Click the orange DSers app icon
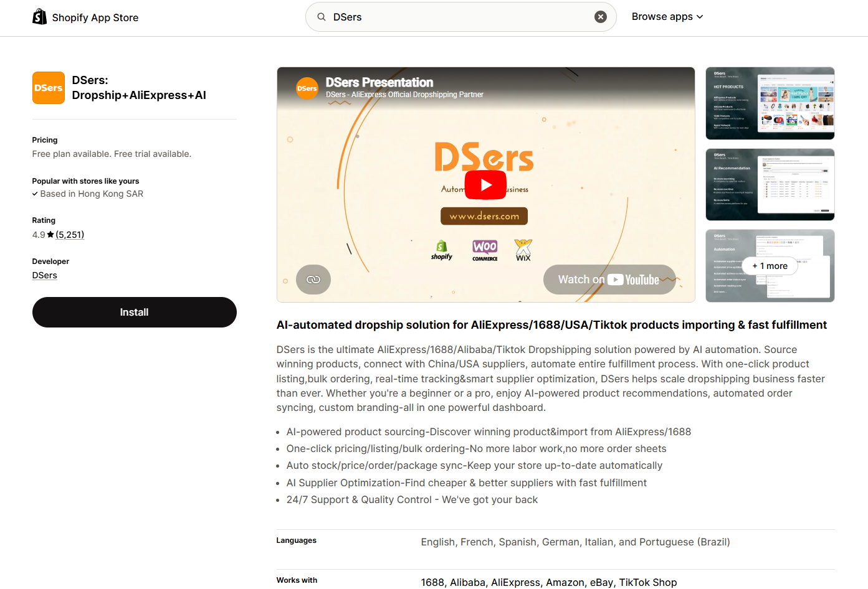The image size is (868, 589). click(x=49, y=88)
